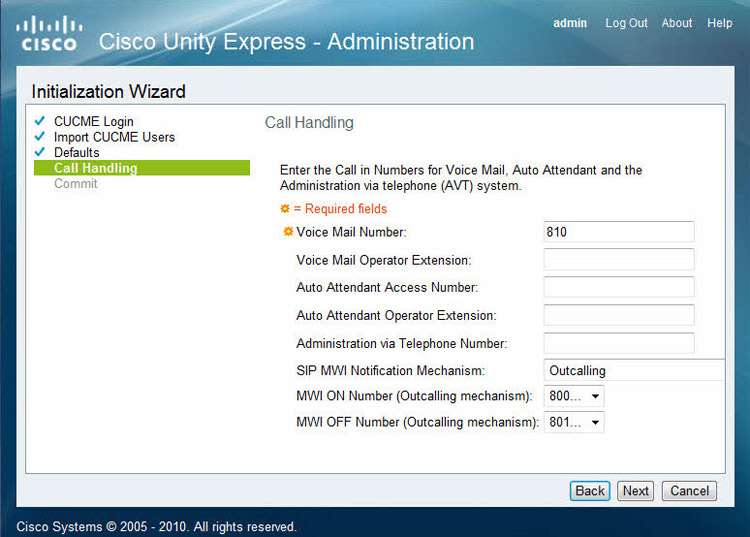Click the 'MWI OFF Number (Outcalling mechanism):' label
750x537 pixels.
click(418, 422)
